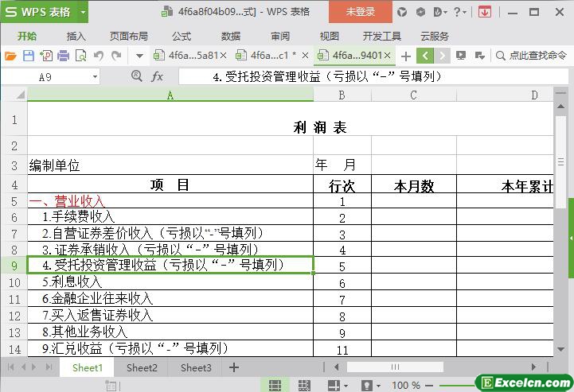Click the magnifier zoom icon beside fx

click(137, 76)
